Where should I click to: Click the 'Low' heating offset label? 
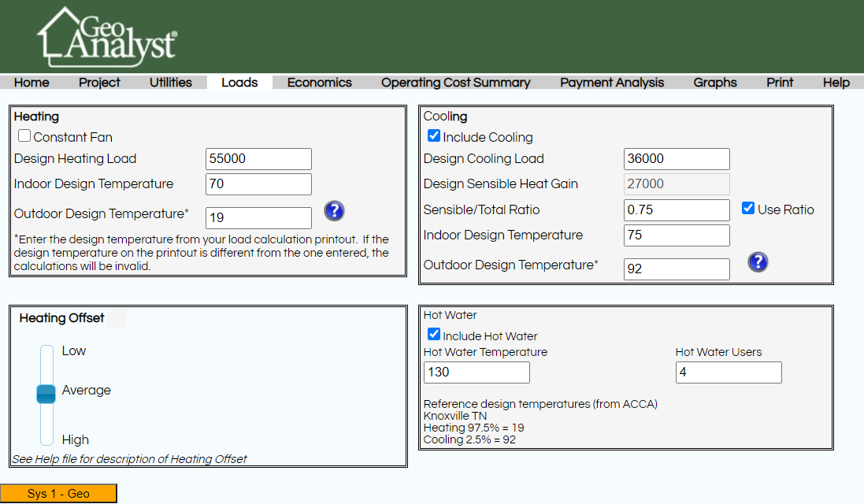74,351
